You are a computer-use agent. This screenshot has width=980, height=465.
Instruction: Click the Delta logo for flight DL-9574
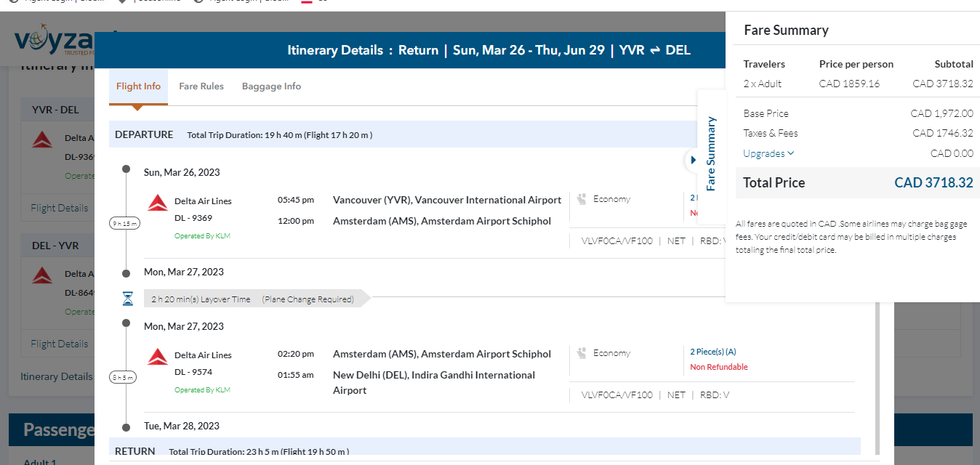158,357
